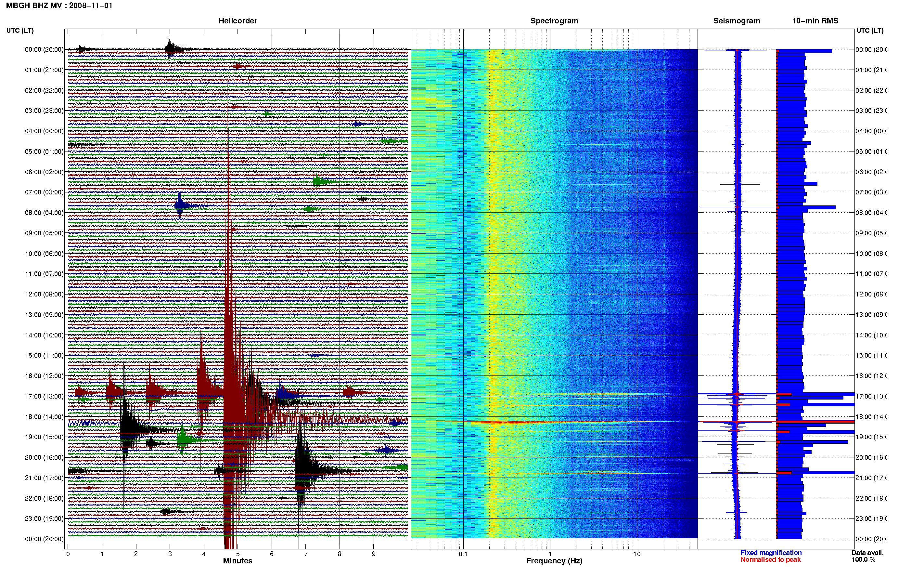Click the left-axis time label '02:00 (22:00)'
Viewport: 924px width, 578px height.
pyautogui.click(x=44, y=90)
